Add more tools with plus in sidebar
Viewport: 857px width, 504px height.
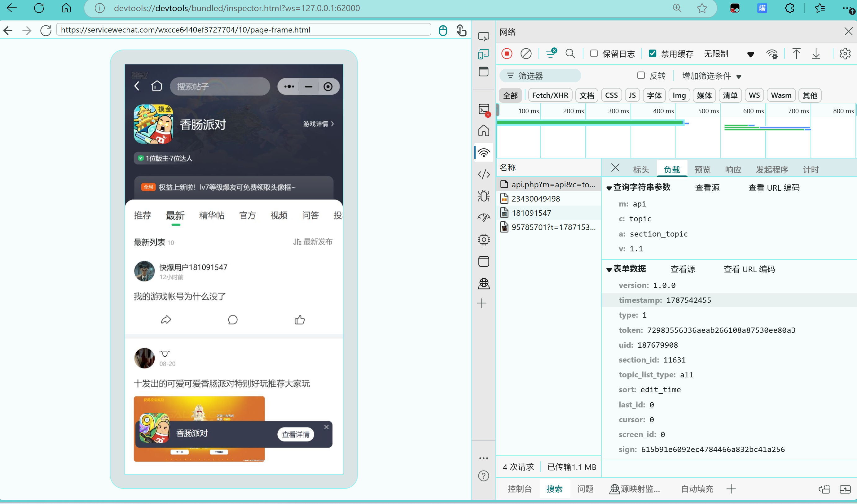click(482, 303)
